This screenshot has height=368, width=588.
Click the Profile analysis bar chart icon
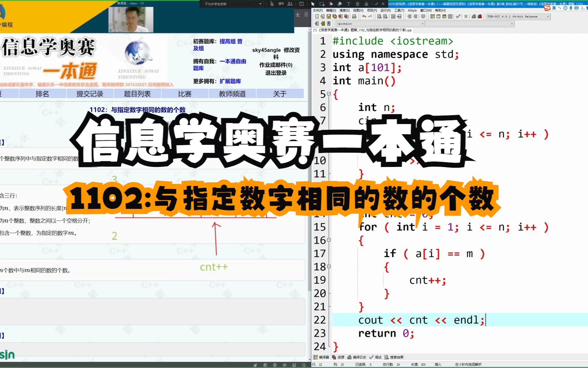click(x=474, y=16)
